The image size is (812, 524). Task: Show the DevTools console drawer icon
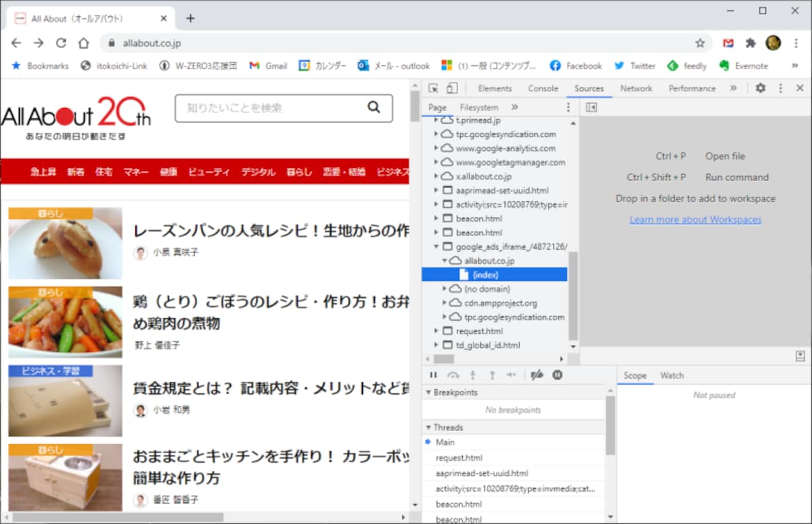pos(800,356)
